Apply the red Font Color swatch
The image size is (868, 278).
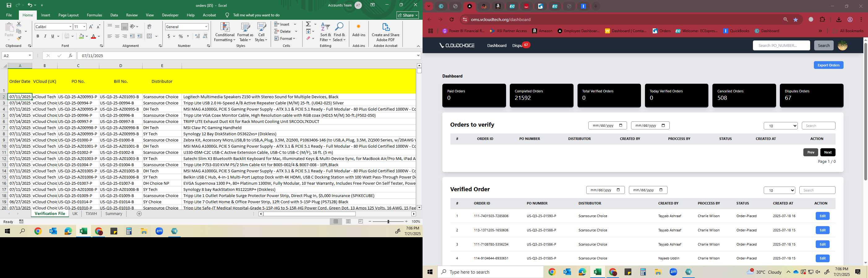point(94,36)
